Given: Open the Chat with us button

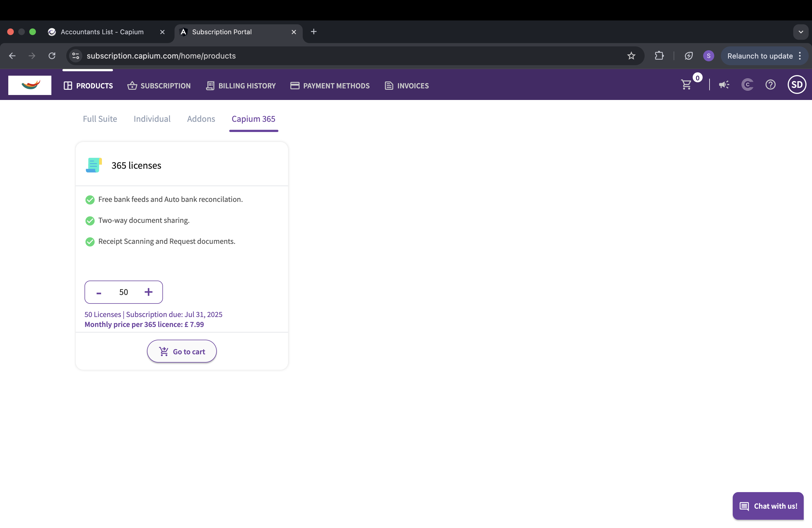Looking at the screenshot, I should pyautogui.click(x=768, y=506).
